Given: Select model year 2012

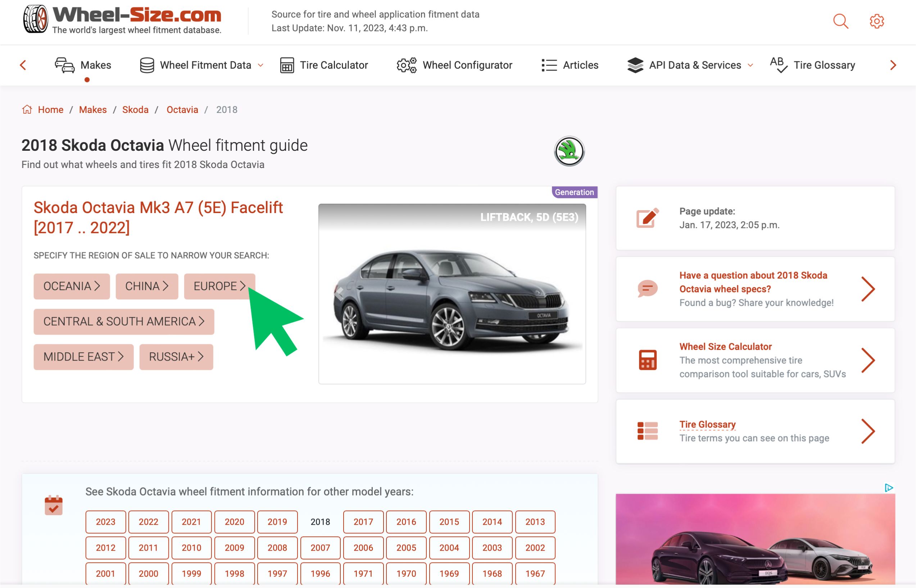Looking at the screenshot, I should (106, 548).
